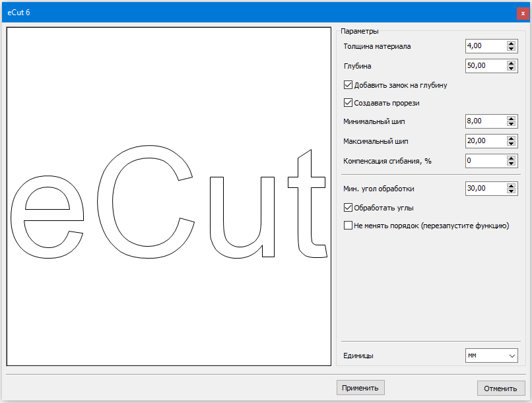
Task: Open the Единицы units dropdown
Action: 491,356
